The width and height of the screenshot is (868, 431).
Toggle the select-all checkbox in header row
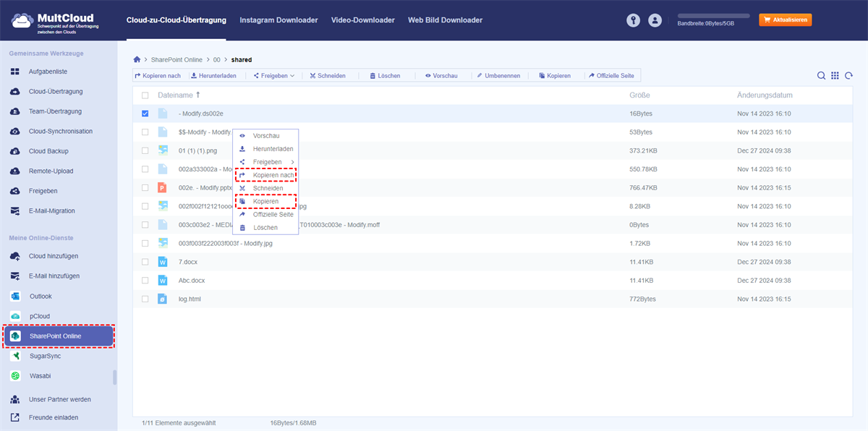click(x=145, y=95)
